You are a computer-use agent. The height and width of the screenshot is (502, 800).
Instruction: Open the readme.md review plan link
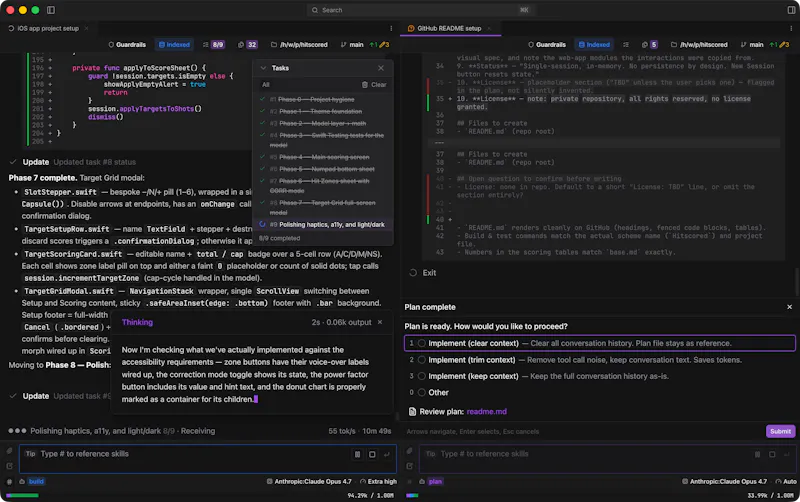click(x=486, y=412)
